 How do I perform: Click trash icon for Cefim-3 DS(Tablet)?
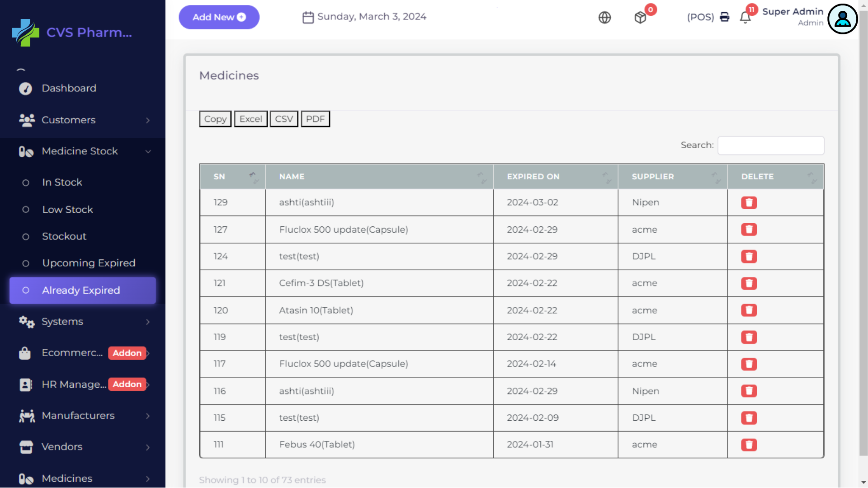749,283
